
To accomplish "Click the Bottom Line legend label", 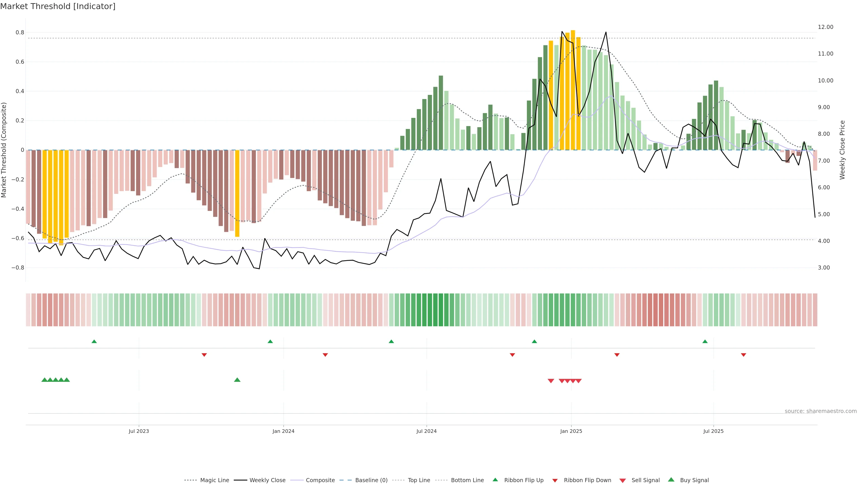I will (467, 480).
